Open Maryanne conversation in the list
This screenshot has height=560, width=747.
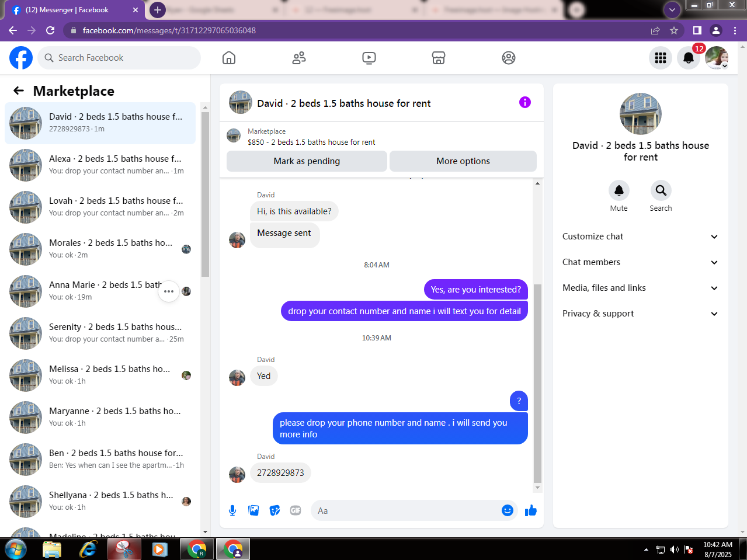click(100, 418)
